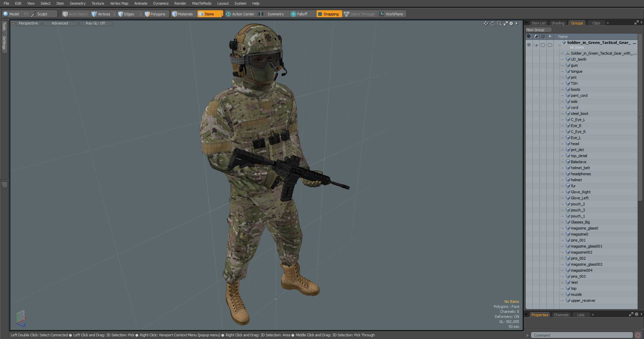Click the Command input field
Image resolution: width=644 pixels, height=339 pixels.
[x=582, y=335]
